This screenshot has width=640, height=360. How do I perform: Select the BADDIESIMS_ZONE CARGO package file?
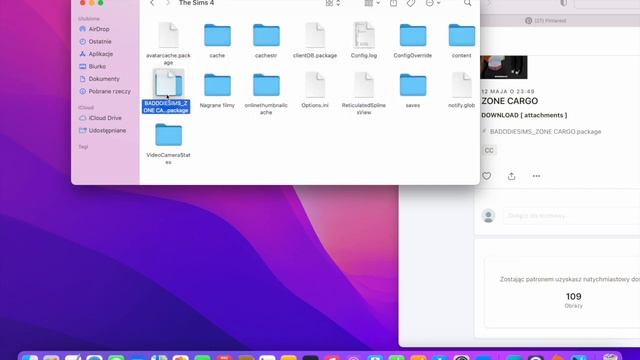pyautogui.click(x=166, y=91)
